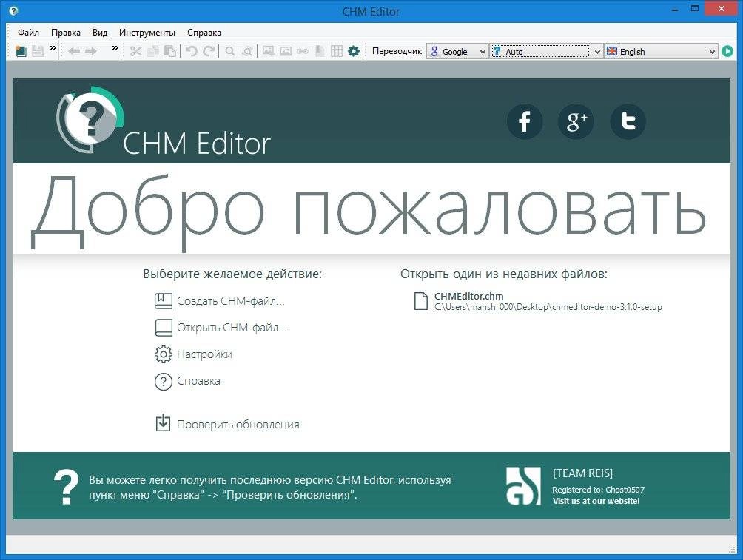This screenshot has width=743, height=560.
Task: Click the first insert image icon
Action: click(268, 51)
